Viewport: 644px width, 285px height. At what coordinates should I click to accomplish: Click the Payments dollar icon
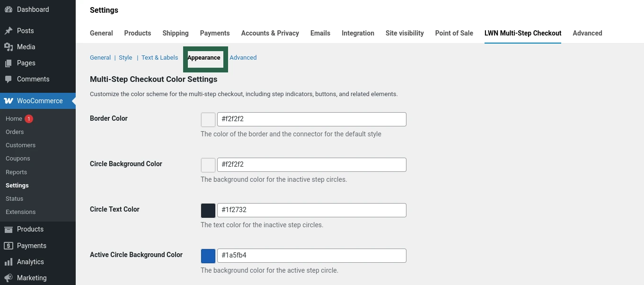[9, 246]
